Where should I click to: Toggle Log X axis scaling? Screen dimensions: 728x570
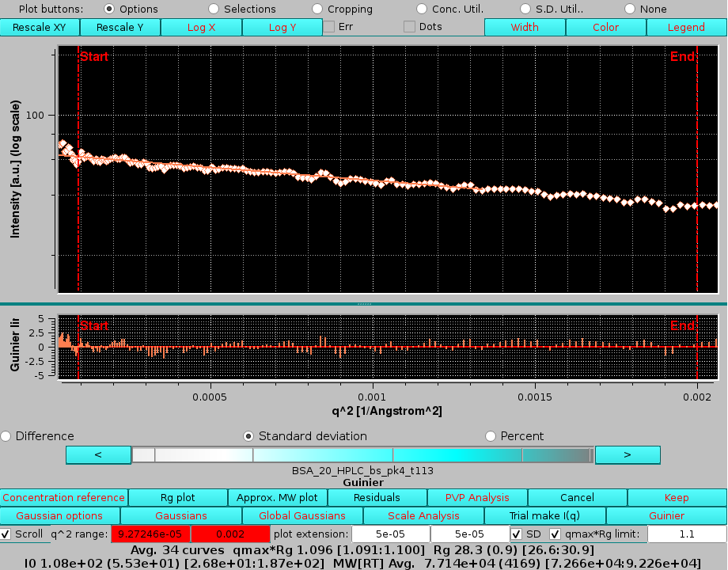coord(201,26)
